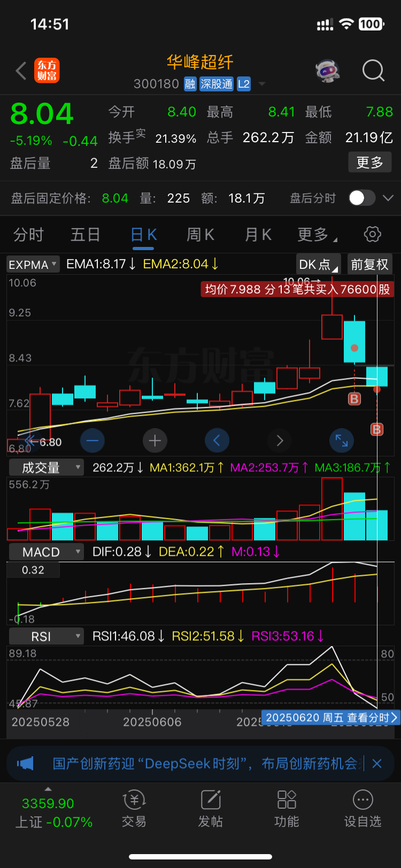Open RSI indicator dropdown
401x868 pixels.
coord(47,636)
